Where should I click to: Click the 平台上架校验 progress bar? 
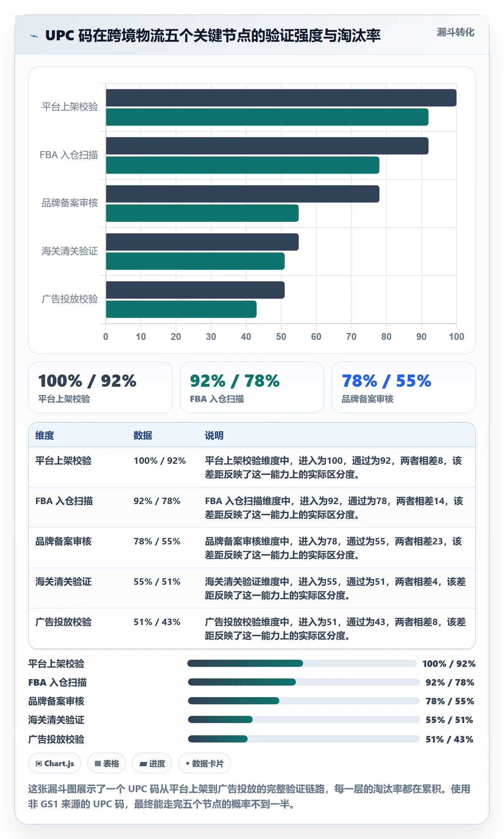point(302,663)
